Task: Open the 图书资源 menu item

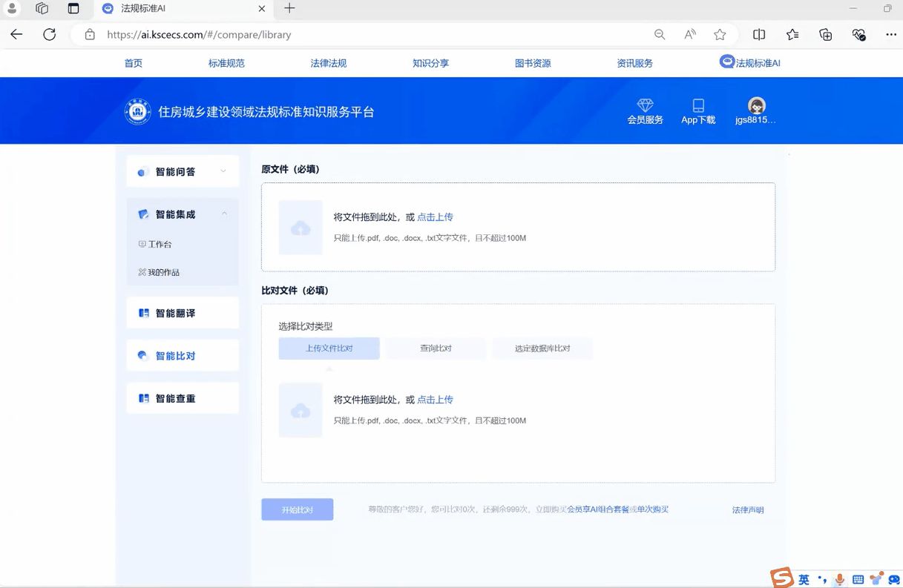Action: (533, 63)
